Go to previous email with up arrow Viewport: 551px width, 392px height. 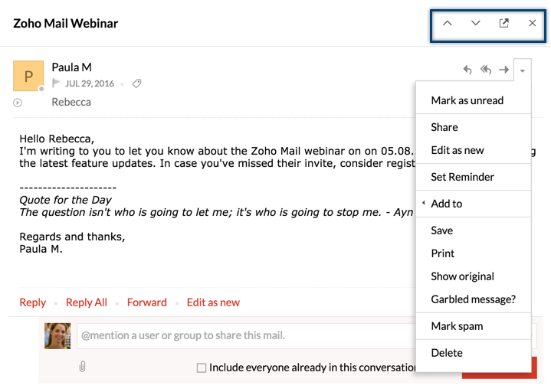tap(448, 24)
